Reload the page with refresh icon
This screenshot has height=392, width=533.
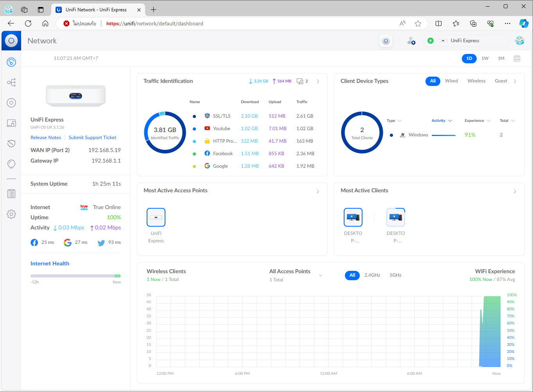28,23
